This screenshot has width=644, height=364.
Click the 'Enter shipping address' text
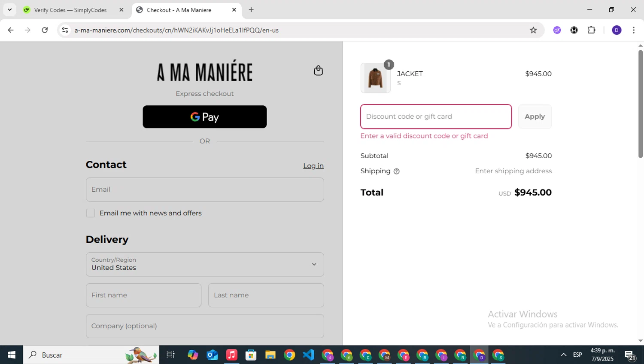tap(513, 171)
